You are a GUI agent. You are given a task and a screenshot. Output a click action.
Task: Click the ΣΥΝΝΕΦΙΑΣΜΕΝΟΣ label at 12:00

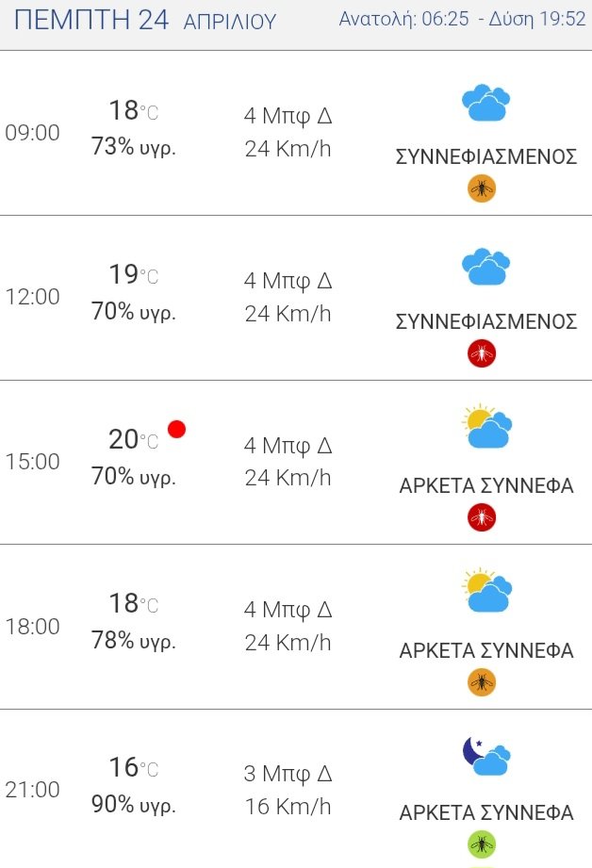[x=486, y=321]
